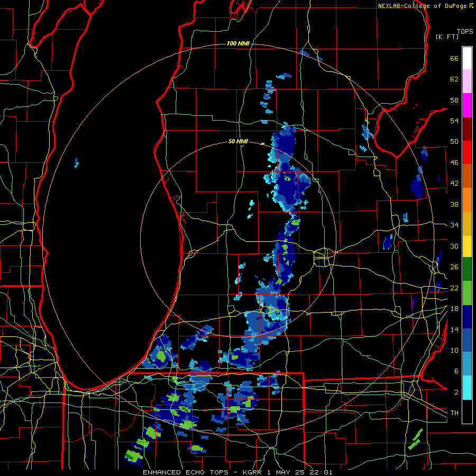The width and height of the screenshot is (476, 476).
Task: Select the bright red color bar swatch
Action: (x=467, y=152)
